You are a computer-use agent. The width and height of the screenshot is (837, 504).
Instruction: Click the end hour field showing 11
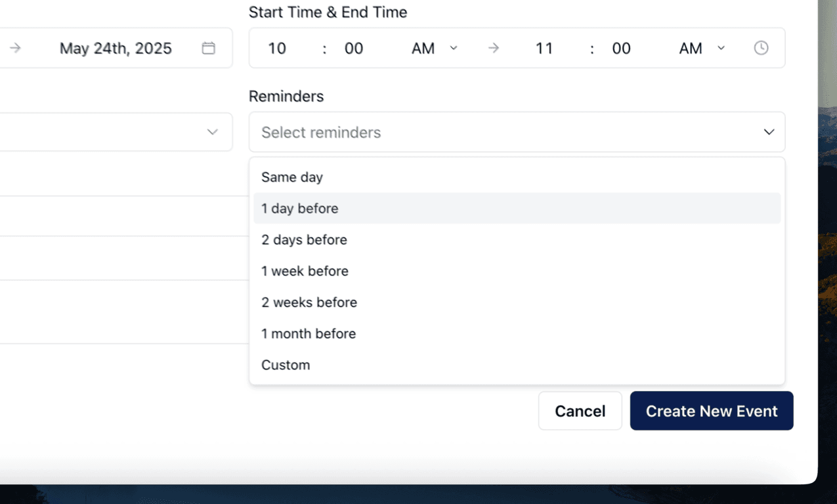pos(544,48)
